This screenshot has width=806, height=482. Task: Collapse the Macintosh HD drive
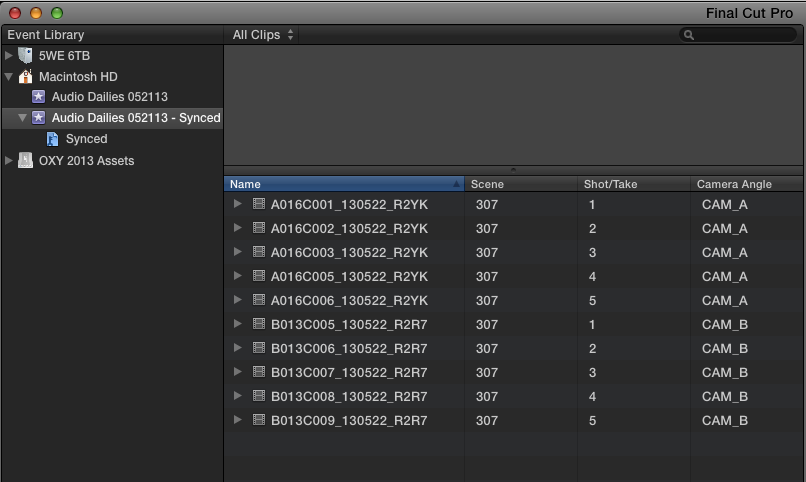pos(9,77)
